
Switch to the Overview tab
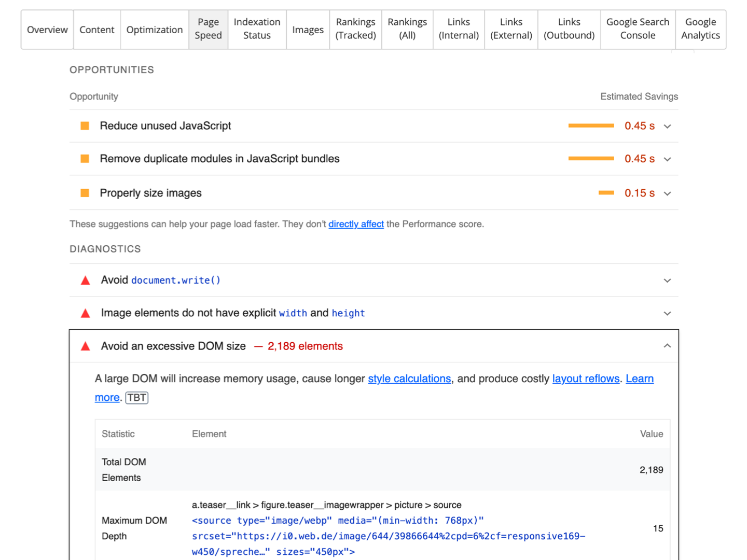point(47,30)
